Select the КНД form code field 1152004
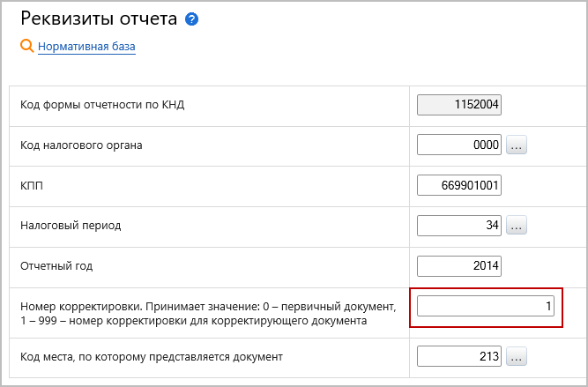 (459, 105)
